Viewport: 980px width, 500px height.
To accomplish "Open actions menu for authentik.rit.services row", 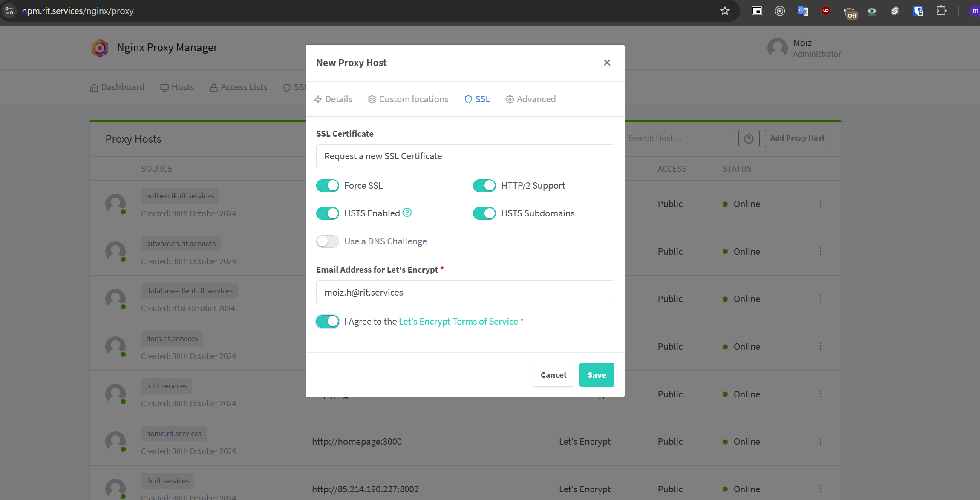I will pos(820,204).
